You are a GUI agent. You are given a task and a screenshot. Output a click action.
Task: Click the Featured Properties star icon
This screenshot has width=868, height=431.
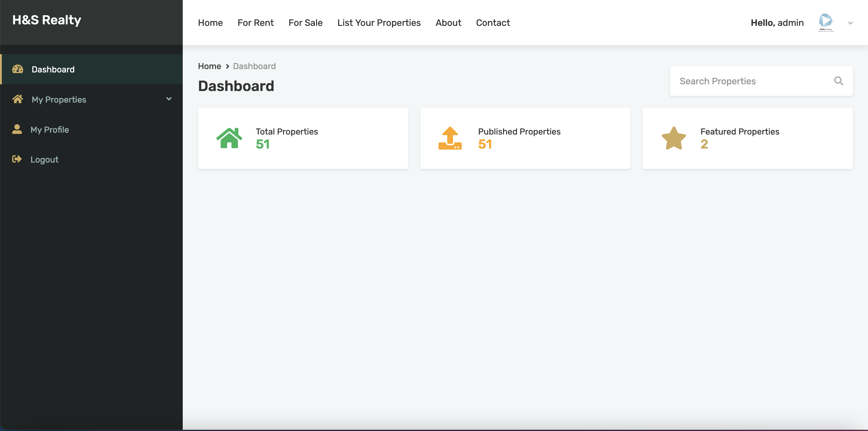point(674,138)
